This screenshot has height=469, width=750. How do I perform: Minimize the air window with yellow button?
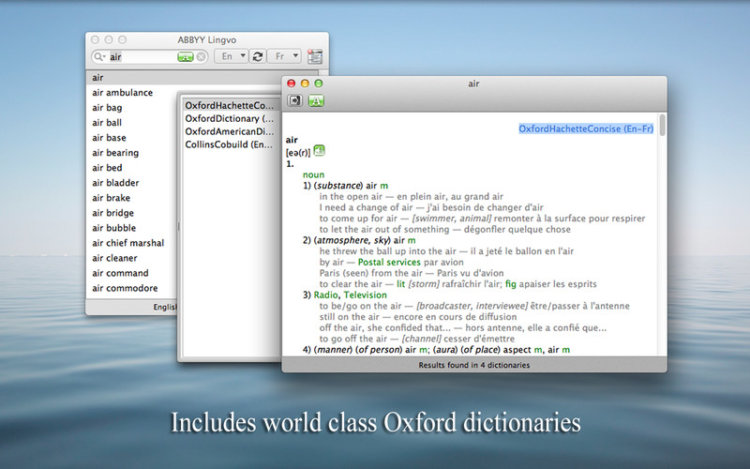[x=305, y=83]
